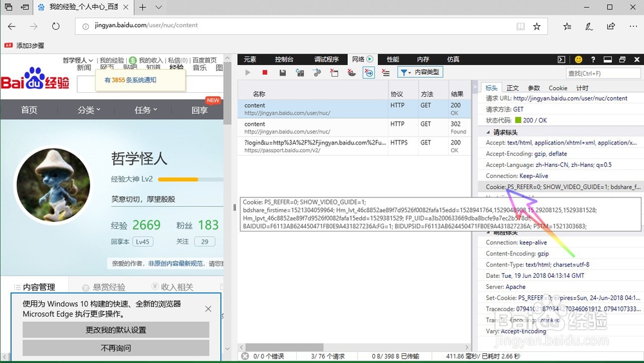Screen dimensions: 644x363
Task: Click the 添加3步骤 favorites bar item
Action: pos(24,46)
